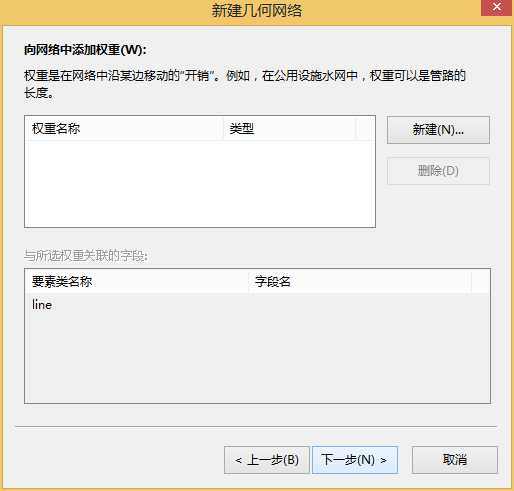Screen dimensions: 514x491
Task: Click the disabled 删除(D) button
Action: tap(438, 171)
